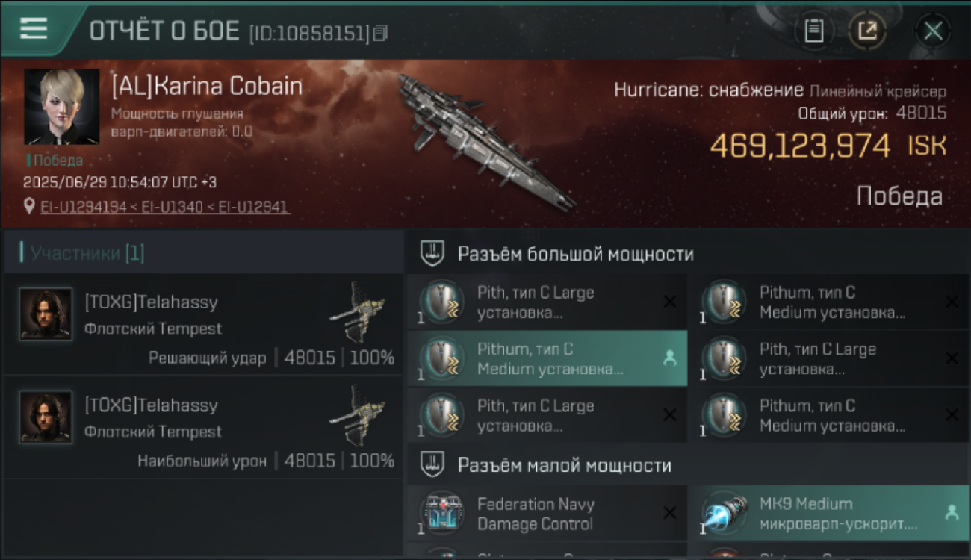Share the battle report externally

[867, 31]
